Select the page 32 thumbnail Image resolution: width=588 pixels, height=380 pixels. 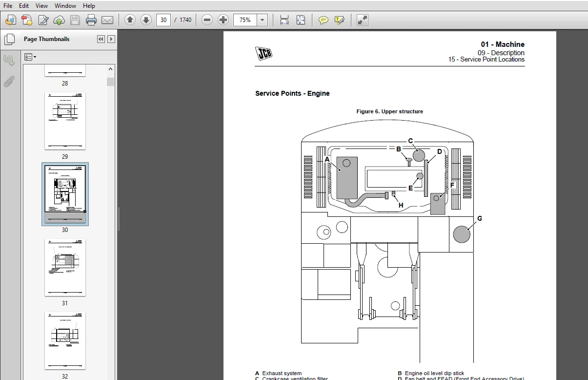point(65,340)
